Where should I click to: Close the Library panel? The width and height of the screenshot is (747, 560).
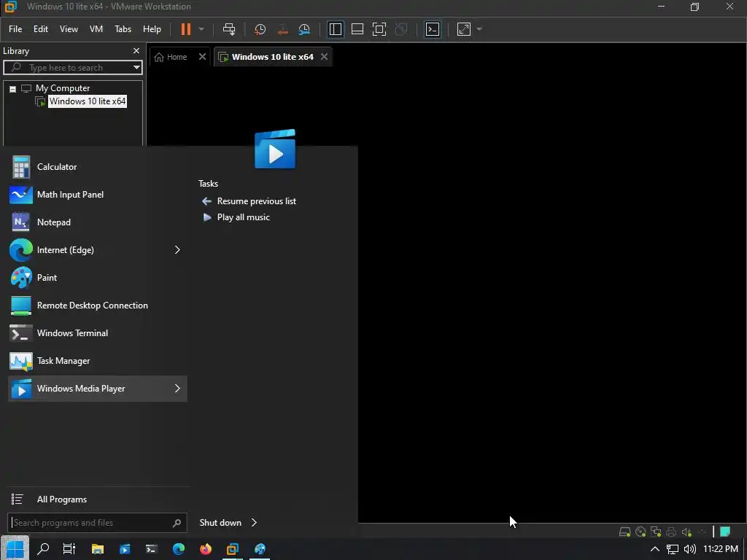[136, 50]
